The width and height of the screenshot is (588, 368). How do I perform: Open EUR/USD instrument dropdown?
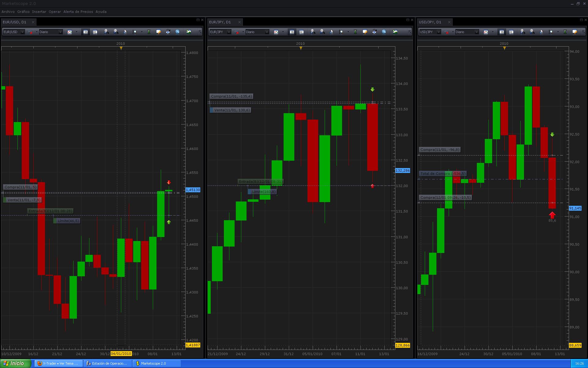click(22, 32)
